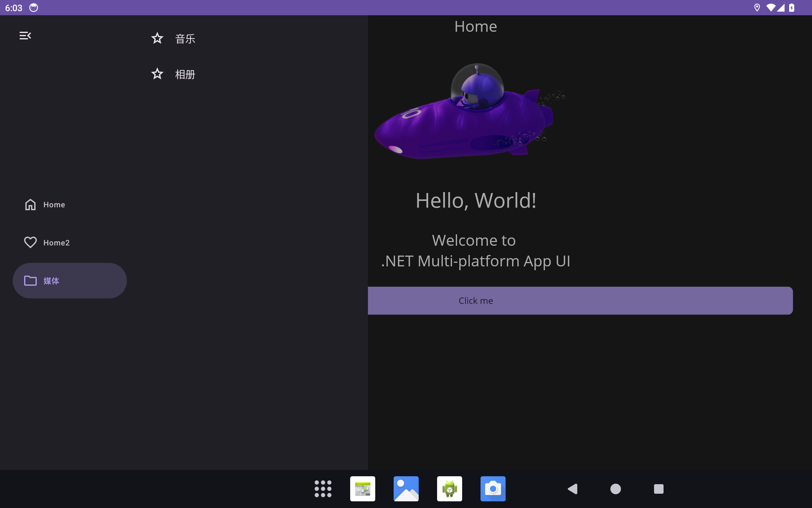Screen dimensions: 812x508
Task: Go to Home2 in the navigation rail
Action: click(x=70, y=243)
